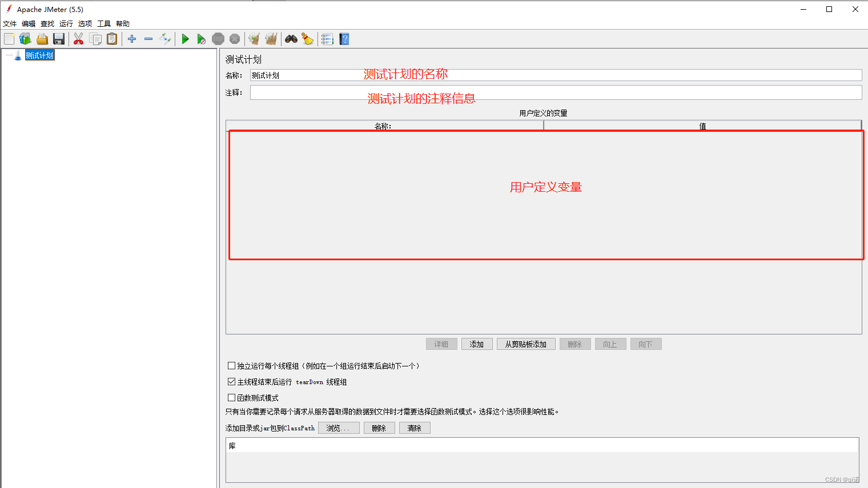Open Search with binoculars icon
Screen dimensions: 868x488
click(291, 39)
